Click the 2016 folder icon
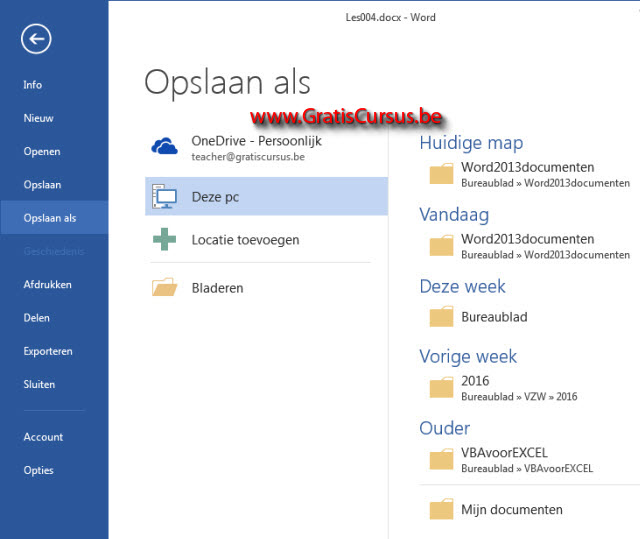640x539 pixels. (441, 388)
